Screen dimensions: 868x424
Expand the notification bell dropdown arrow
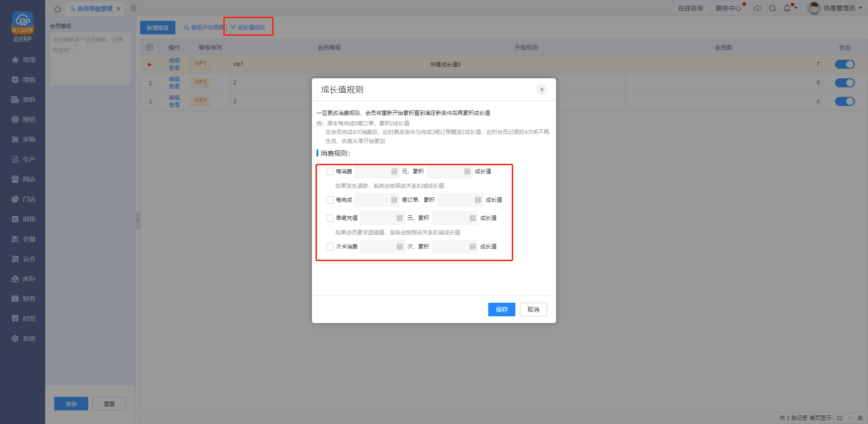[796, 8]
